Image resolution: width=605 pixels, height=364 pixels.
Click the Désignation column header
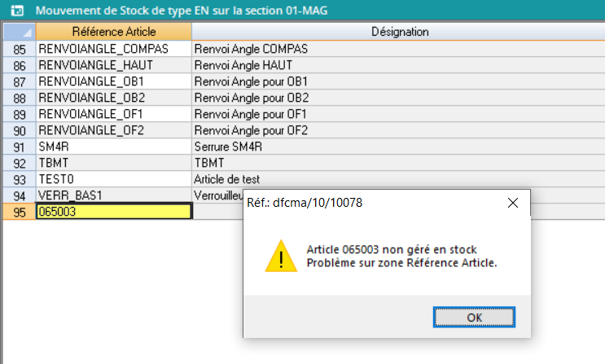pyautogui.click(x=398, y=32)
